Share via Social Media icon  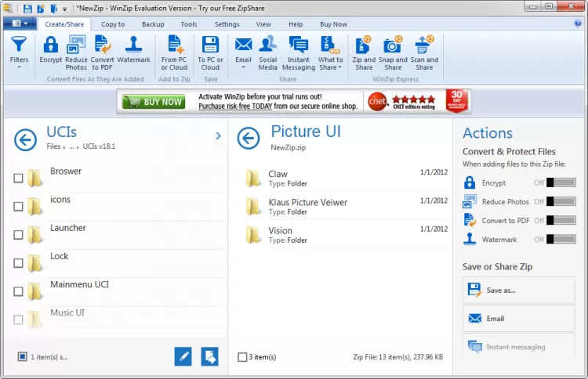pos(268,52)
